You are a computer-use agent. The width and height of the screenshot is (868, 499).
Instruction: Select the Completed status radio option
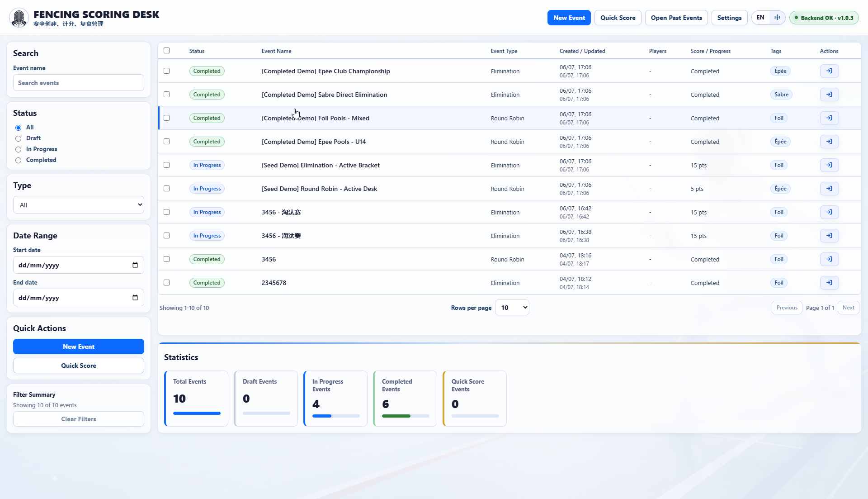coord(18,160)
